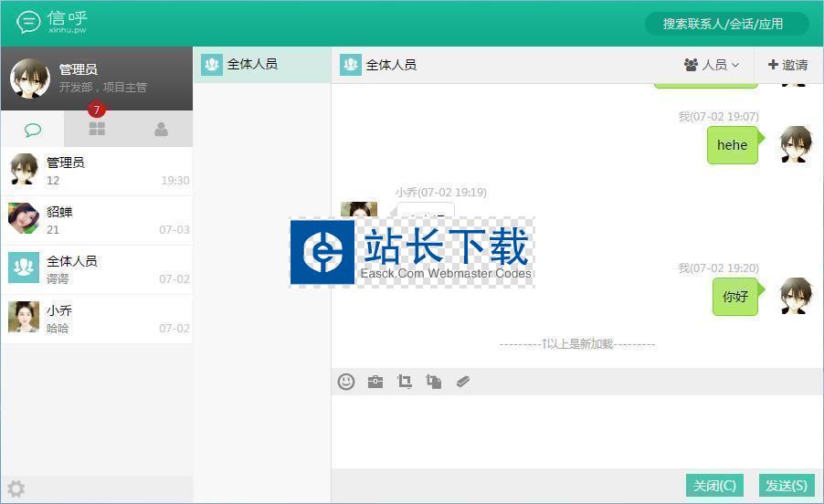Image resolution: width=824 pixels, height=504 pixels.
Task: Switch to the contacts person tab
Action: [161, 130]
